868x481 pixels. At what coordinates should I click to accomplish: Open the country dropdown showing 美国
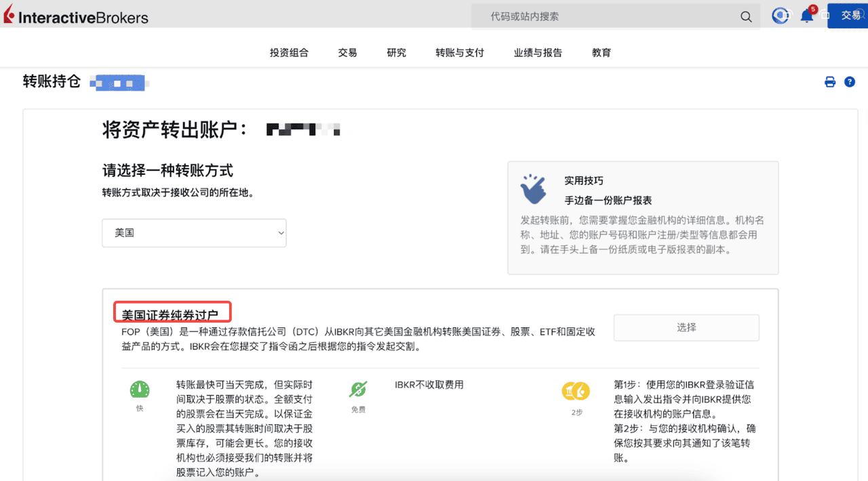(x=194, y=232)
